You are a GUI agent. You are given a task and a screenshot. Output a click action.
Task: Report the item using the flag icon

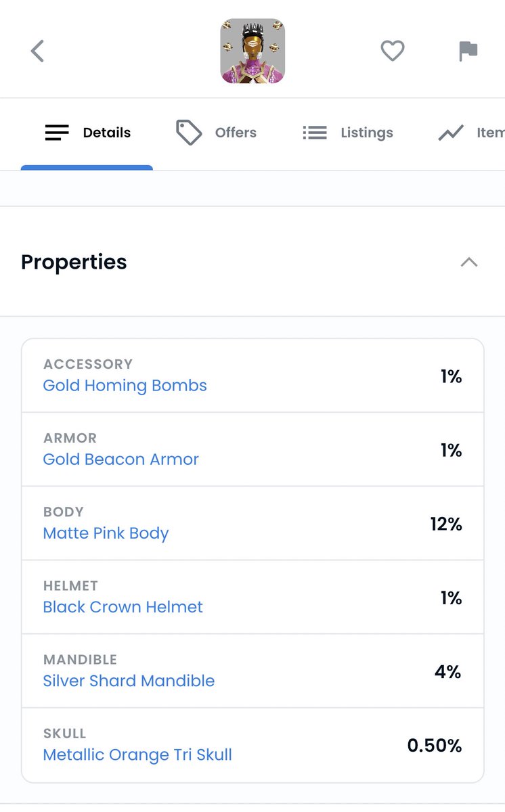click(468, 51)
